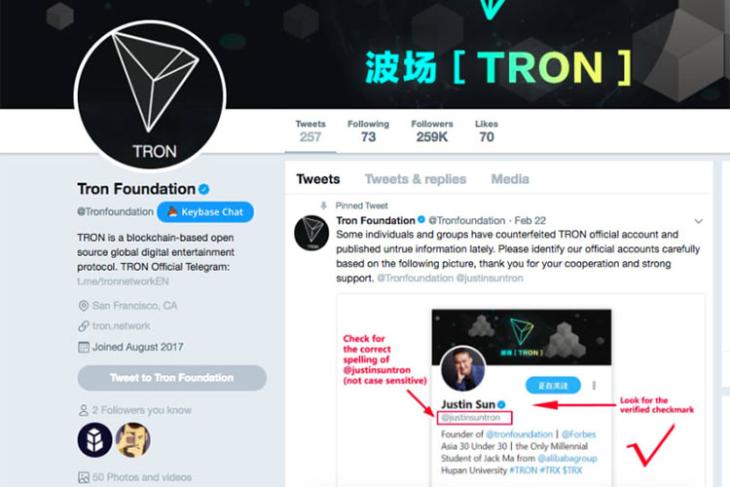The height and width of the screenshot is (487, 730).
Task: Click the calendar icon by Joined August 2017
Action: click(x=83, y=347)
